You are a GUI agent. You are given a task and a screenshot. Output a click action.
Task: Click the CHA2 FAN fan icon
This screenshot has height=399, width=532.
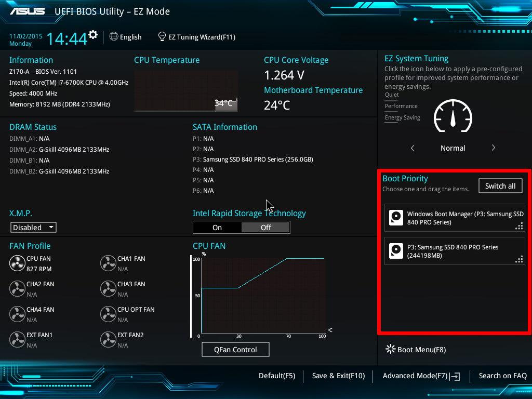click(x=17, y=289)
